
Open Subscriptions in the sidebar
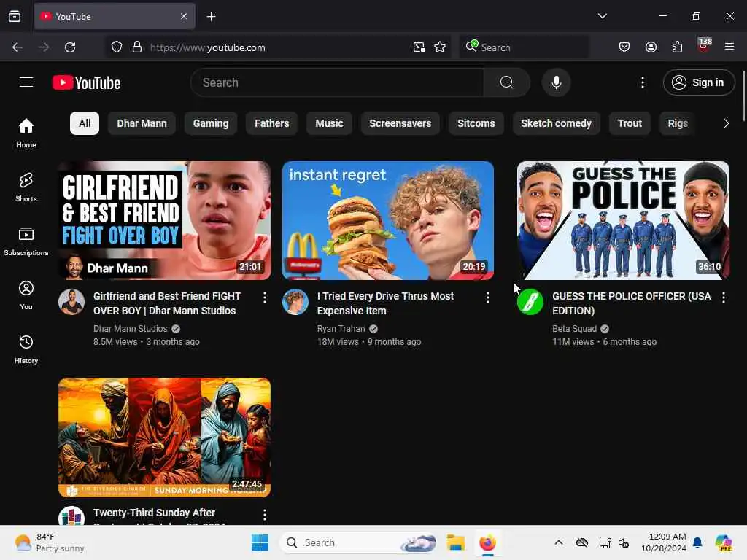pos(26,241)
